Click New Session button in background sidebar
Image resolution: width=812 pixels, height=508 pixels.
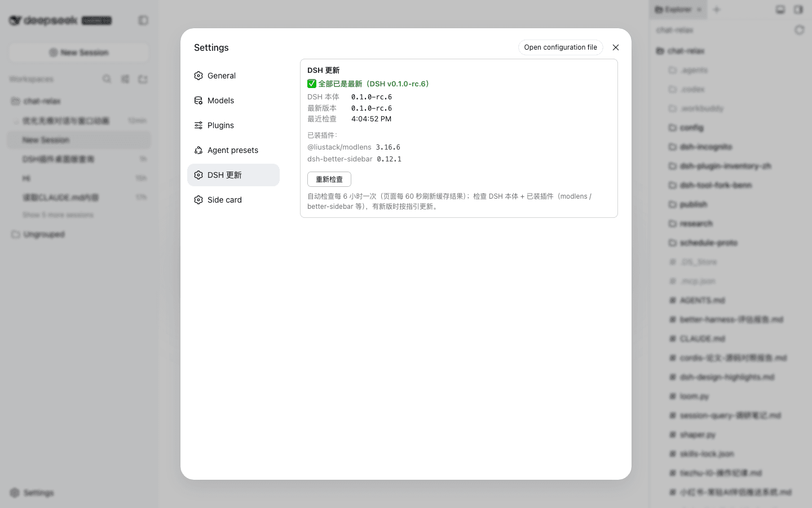click(79, 52)
